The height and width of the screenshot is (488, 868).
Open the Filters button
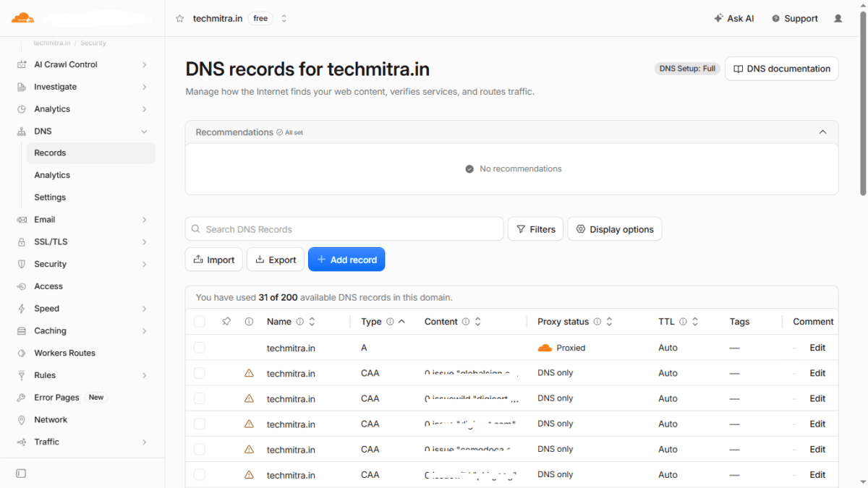(536, 229)
